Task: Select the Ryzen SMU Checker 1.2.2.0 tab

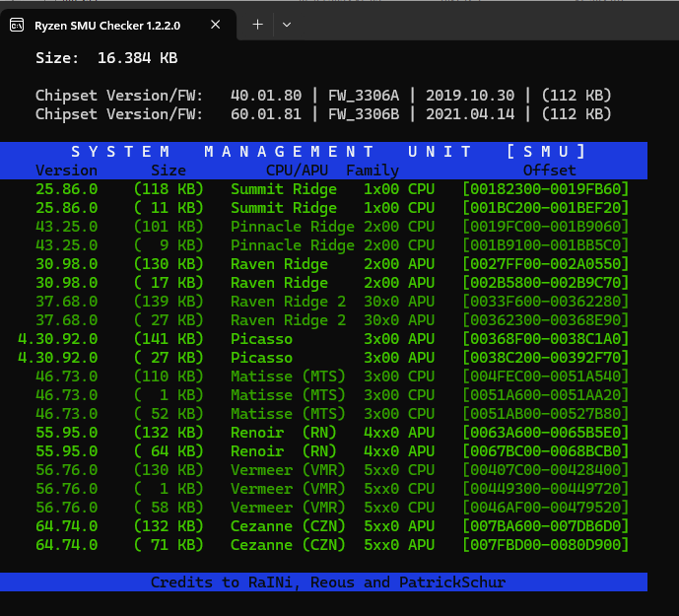Action: (118, 25)
